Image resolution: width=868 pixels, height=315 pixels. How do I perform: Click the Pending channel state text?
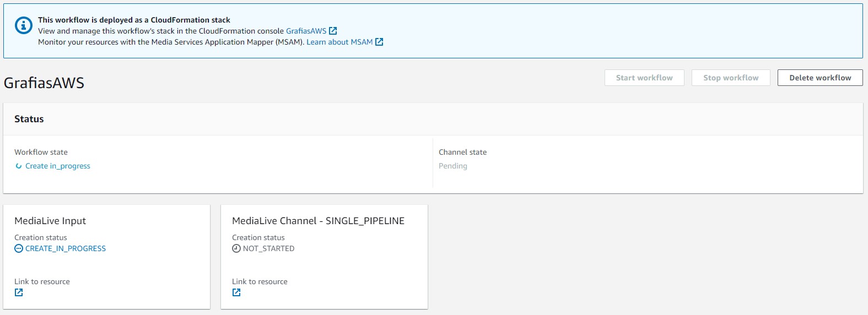(453, 166)
